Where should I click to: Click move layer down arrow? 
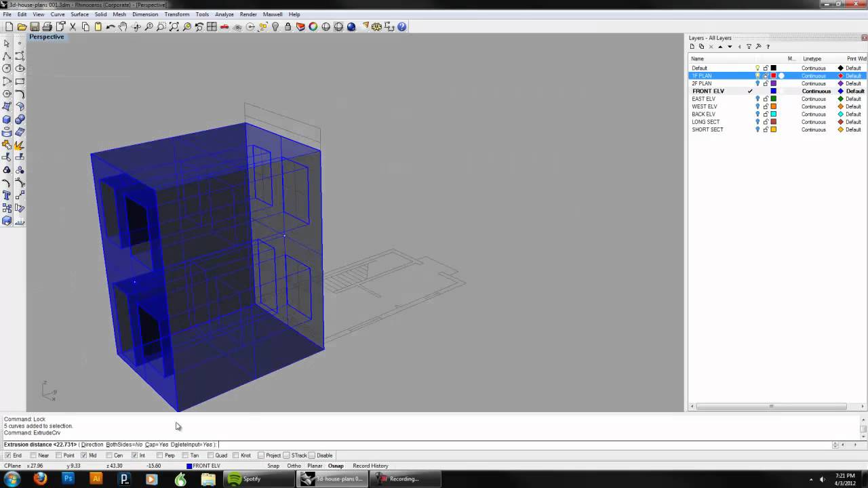(x=730, y=47)
